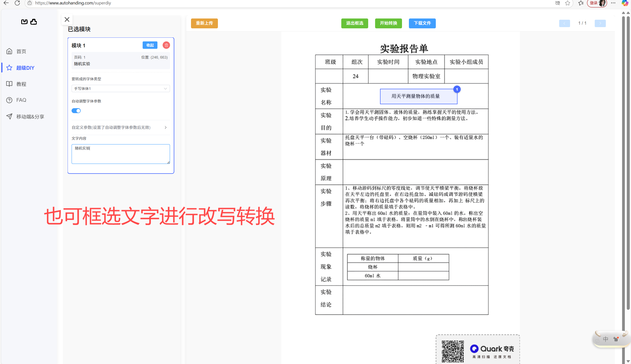
Task: Go to next page with right pagination arrow
Action: pyautogui.click(x=600, y=23)
